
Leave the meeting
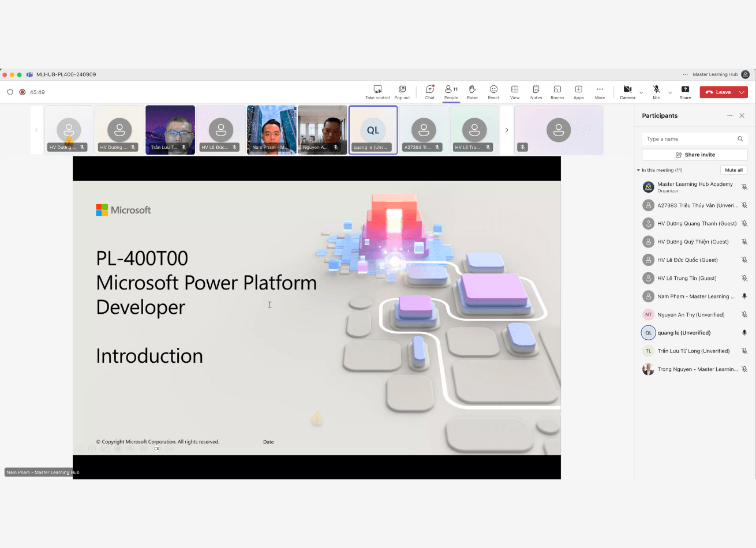(x=718, y=92)
